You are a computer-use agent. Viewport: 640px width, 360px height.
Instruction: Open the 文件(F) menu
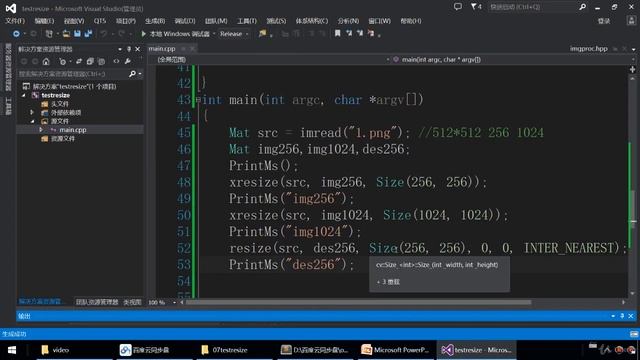pos(15,21)
